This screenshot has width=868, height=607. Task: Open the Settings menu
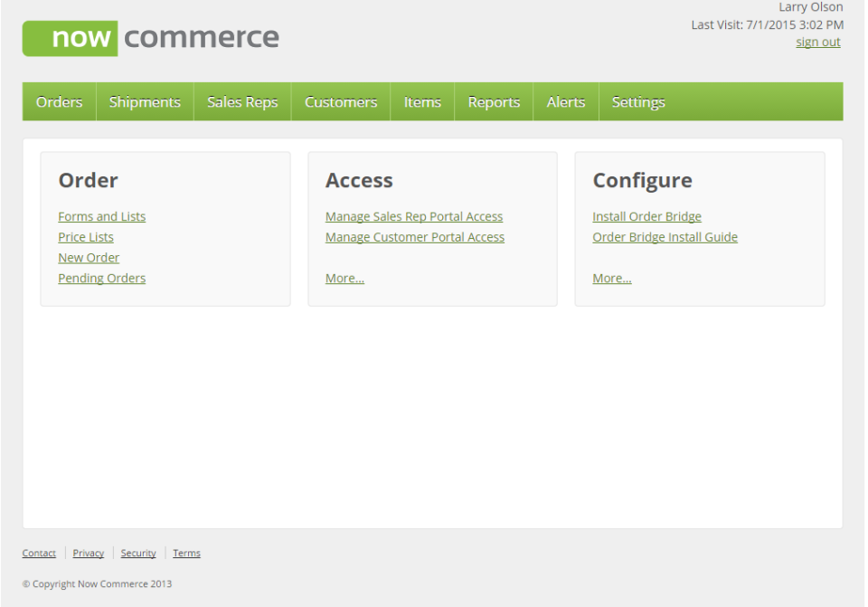tap(638, 101)
